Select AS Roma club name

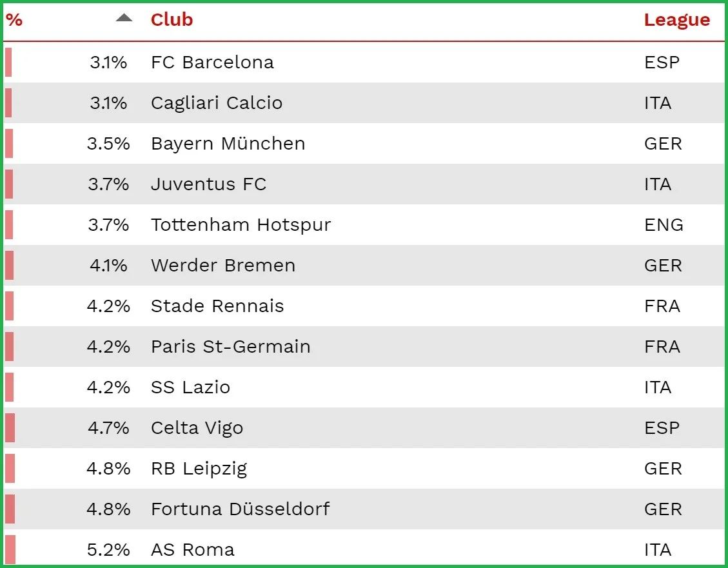[192, 550]
